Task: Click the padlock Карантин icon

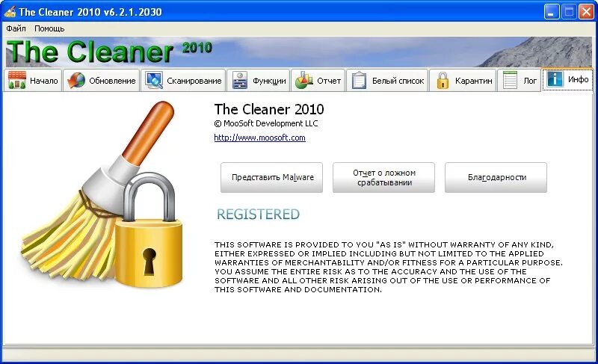Action: coord(443,81)
